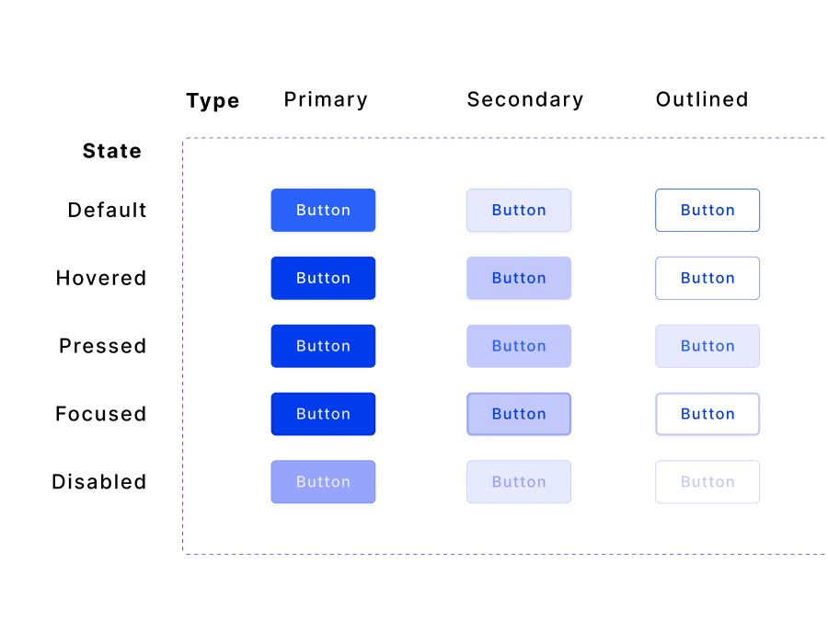Select the Hovered row label
828x644 pixels.
coord(101,278)
